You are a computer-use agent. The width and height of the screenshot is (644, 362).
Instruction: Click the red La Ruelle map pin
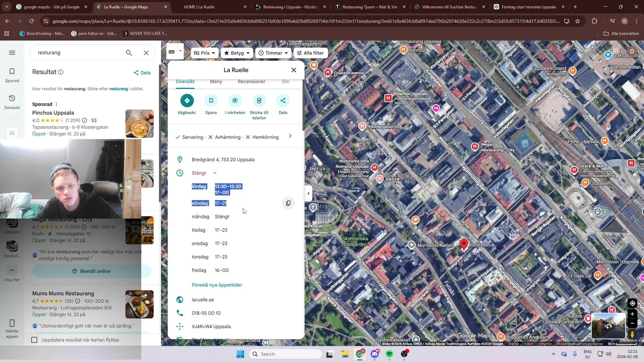tap(464, 245)
